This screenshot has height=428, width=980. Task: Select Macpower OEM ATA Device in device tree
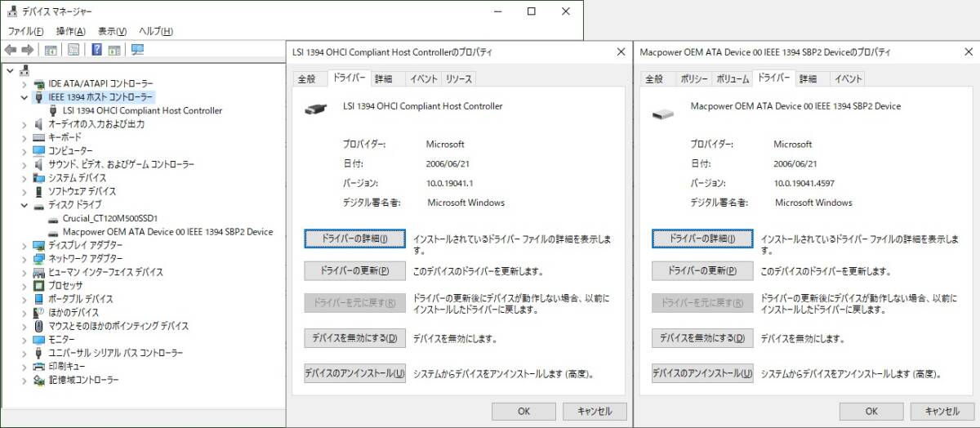pos(167,232)
